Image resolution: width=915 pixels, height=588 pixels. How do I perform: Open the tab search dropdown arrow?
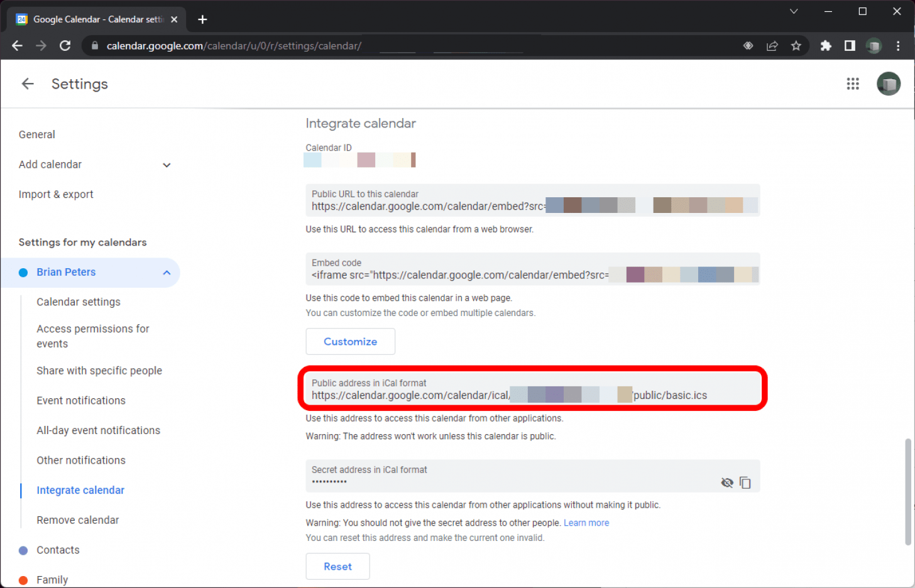point(794,11)
